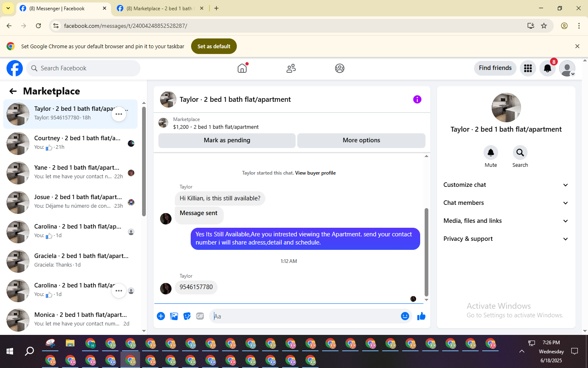
Task: Open File Explorer from the taskbar
Action: coord(71,343)
